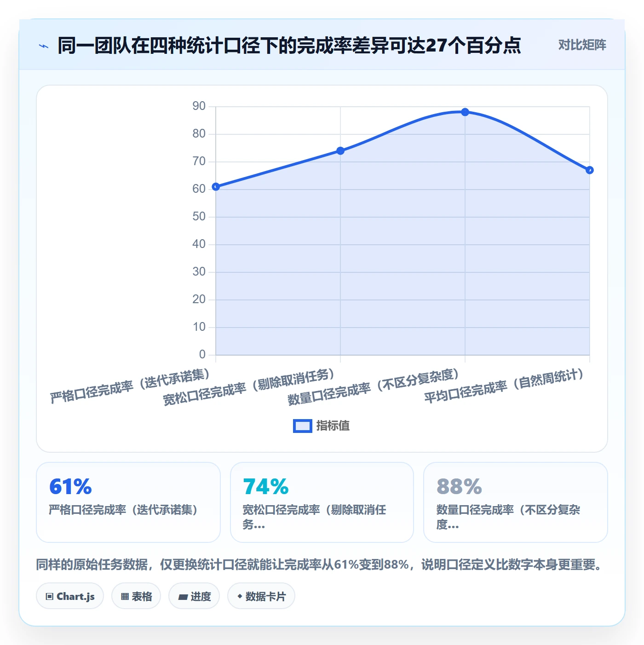644x645 pixels.
Task: Click the 数量口径完成率（不区分复杂度） axis label
Action: tap(374, 387)
